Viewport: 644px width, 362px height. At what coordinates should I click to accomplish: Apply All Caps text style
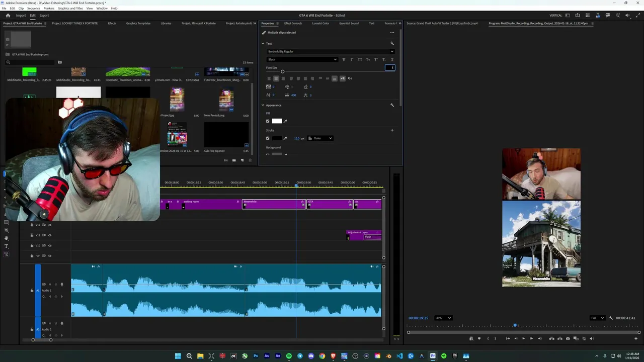click(360, 60)
